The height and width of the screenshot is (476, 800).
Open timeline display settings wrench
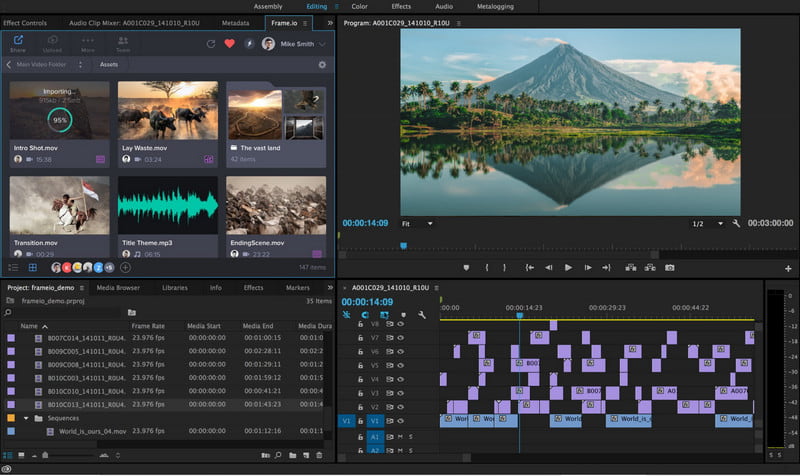(421, 315)
